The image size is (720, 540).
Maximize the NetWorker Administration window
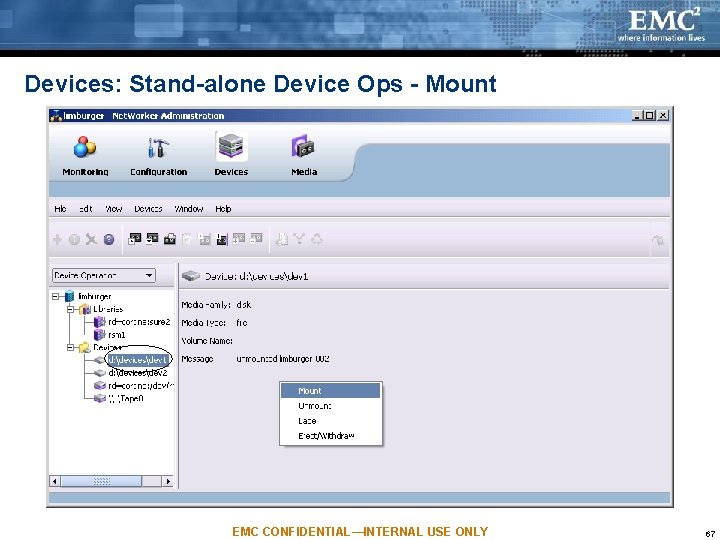click(x=649, y=115)
